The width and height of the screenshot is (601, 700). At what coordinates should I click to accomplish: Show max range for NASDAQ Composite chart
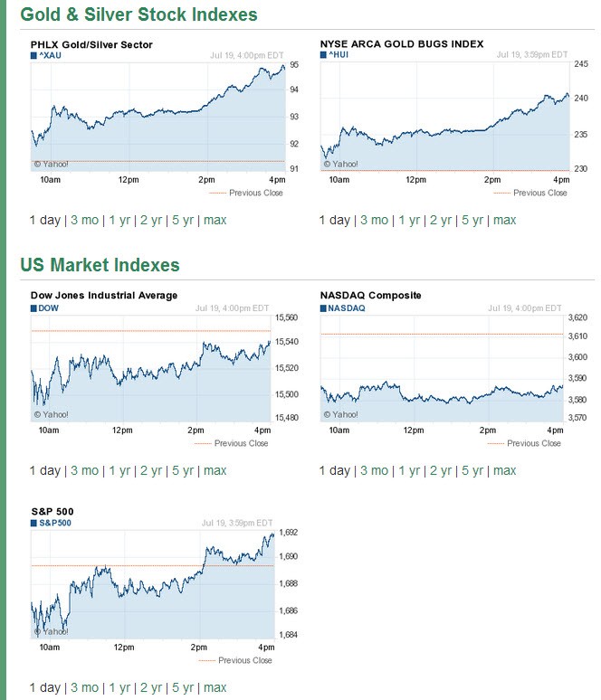[504, 470]
